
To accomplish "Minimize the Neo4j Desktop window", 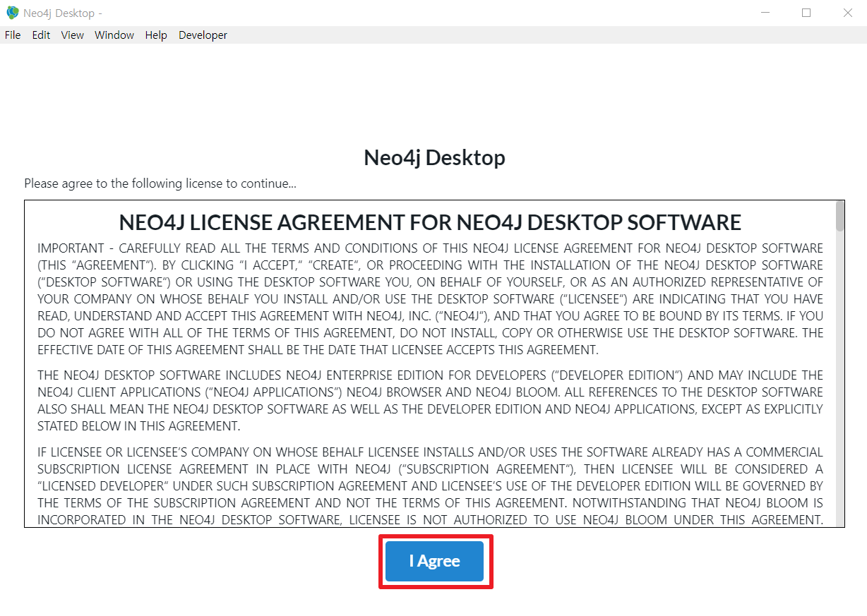I will pyautogui.click(x=766, y=13).
